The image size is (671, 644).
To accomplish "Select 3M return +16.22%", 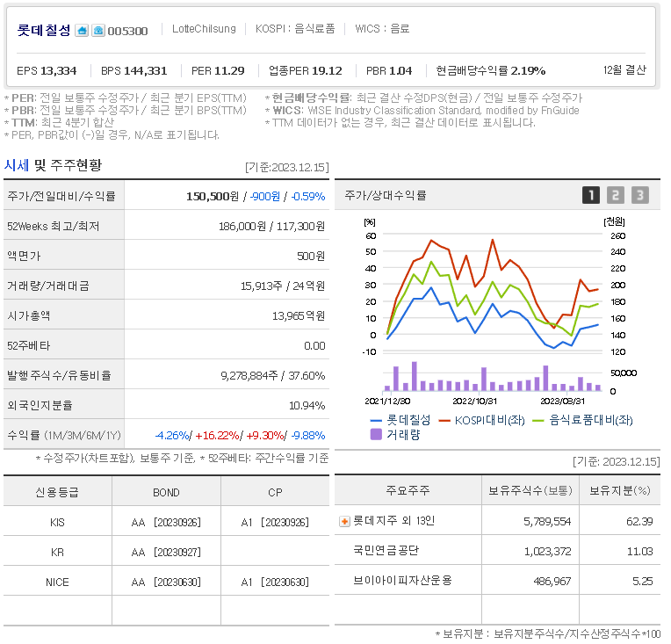I will pyautogui.click(x=217, y=436).
